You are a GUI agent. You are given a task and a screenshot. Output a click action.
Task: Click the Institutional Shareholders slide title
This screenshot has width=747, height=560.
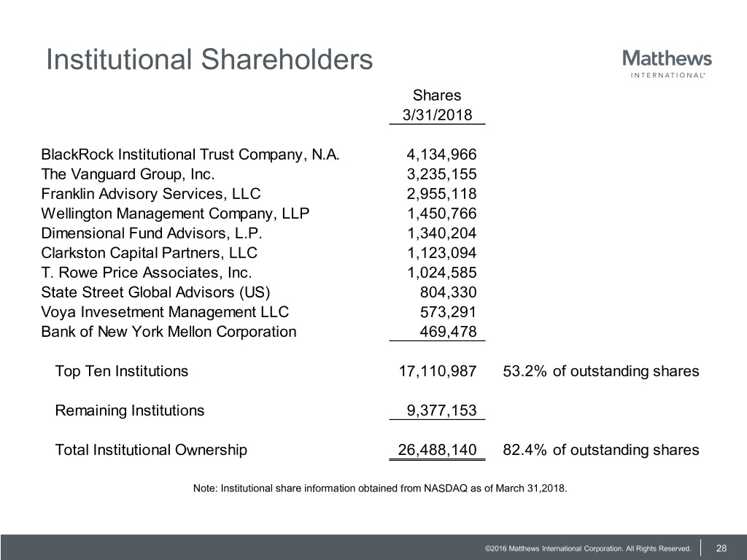[x=209, y=60]
